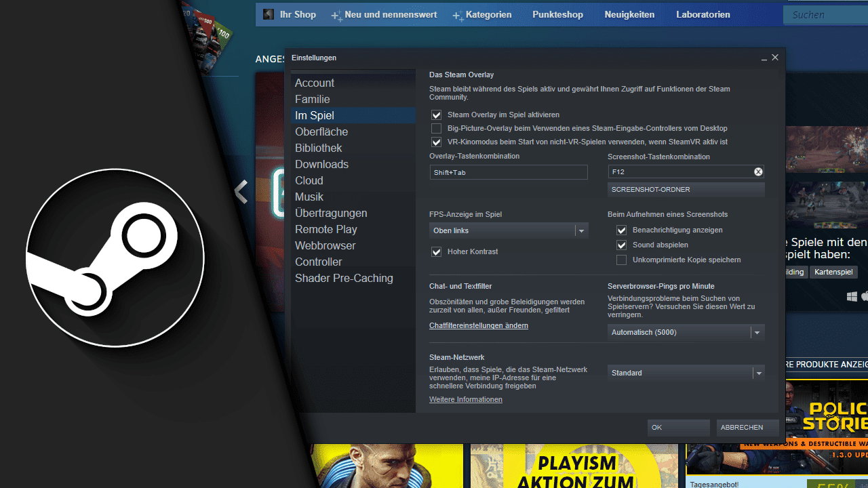Click the SCREENSHOT-ORDNER button

click(x=686, y=190)
